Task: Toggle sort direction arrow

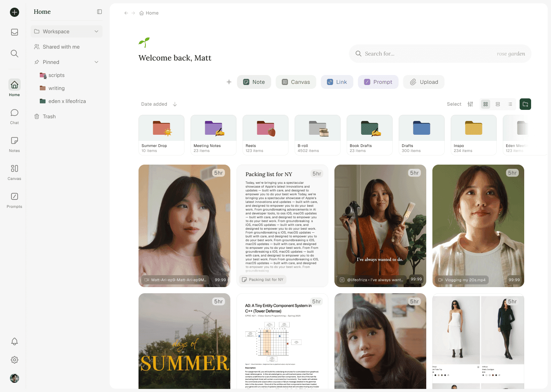Action: point(175,104)
